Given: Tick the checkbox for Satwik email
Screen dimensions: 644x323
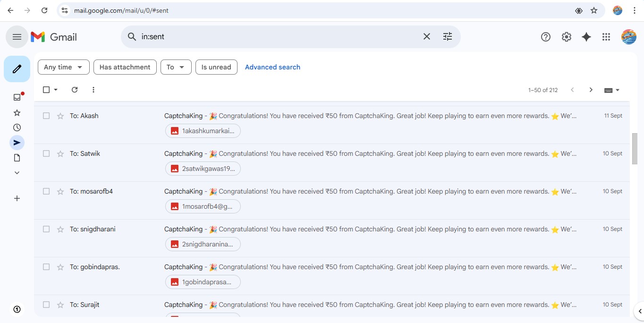Looking at the screenshot, I should click(46, 153).
